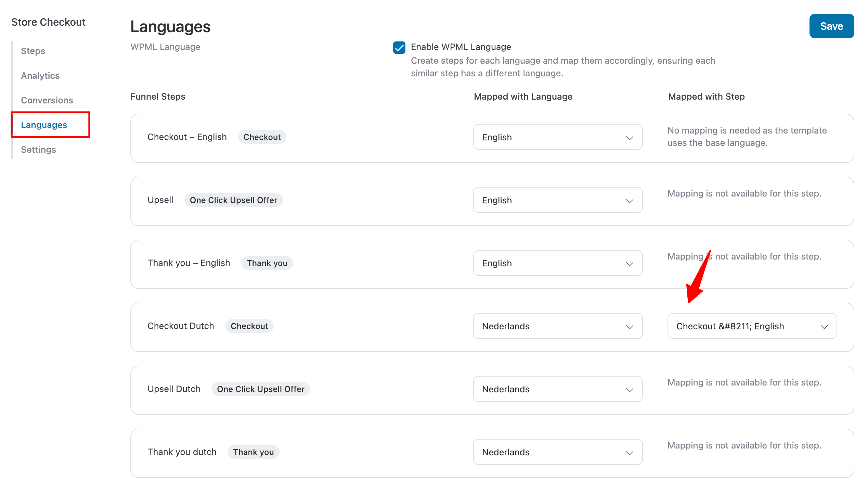Open the Conversions sidebar section

pyautogui.click(x=47, y=100)
